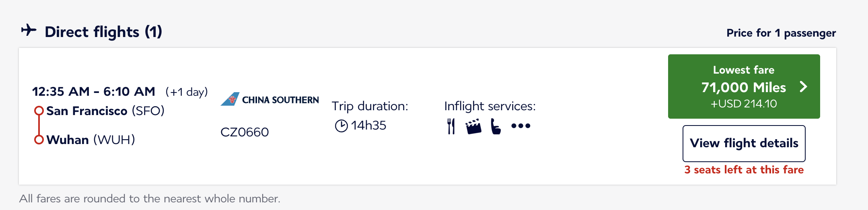
Task: Click the red Wuhan destination route marker
Action: [x=39, y=140]
